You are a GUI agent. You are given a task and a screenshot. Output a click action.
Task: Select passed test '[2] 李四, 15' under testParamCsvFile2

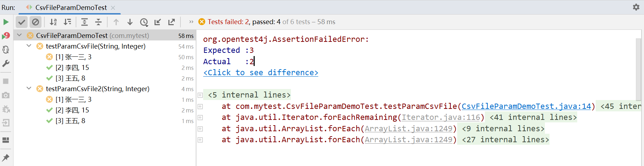tap(72, 110)
